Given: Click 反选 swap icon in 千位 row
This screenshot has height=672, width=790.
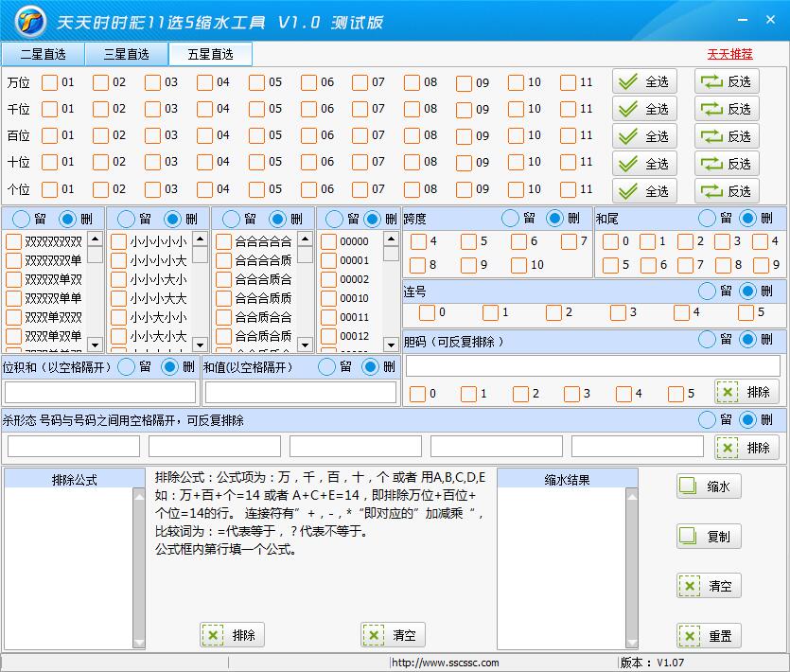Looking at the screenshot, I should 711,110.
